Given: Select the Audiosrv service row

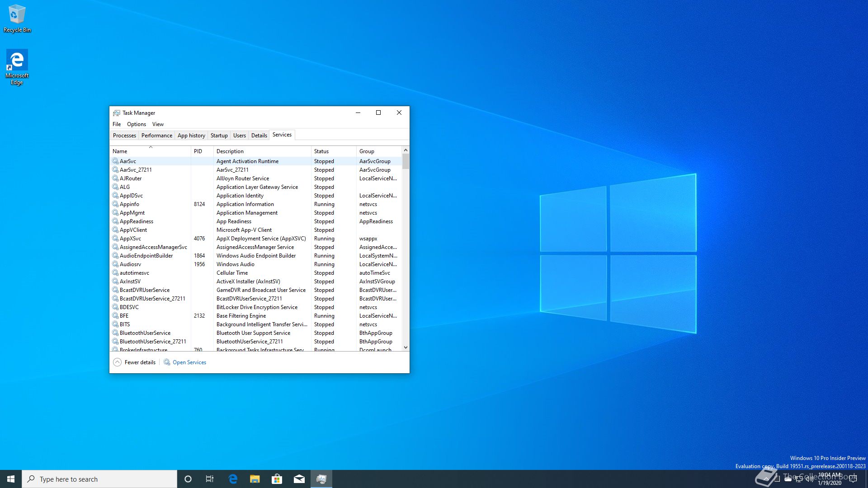Looking at the screenshot, I should coord(131,264).
